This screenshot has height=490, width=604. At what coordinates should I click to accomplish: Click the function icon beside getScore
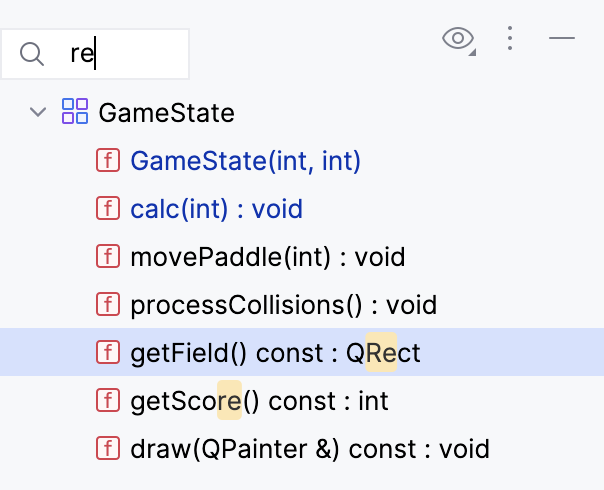(x=107, y=401)
